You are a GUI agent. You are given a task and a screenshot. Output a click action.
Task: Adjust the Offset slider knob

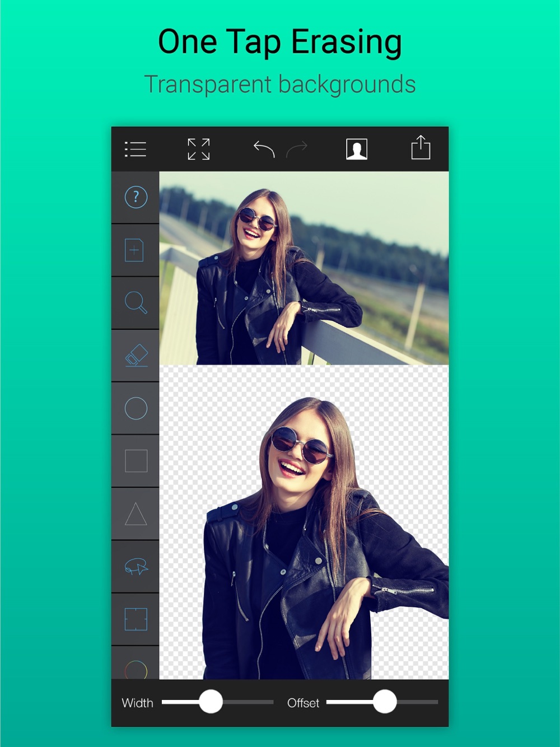click(x=385, y=702)
